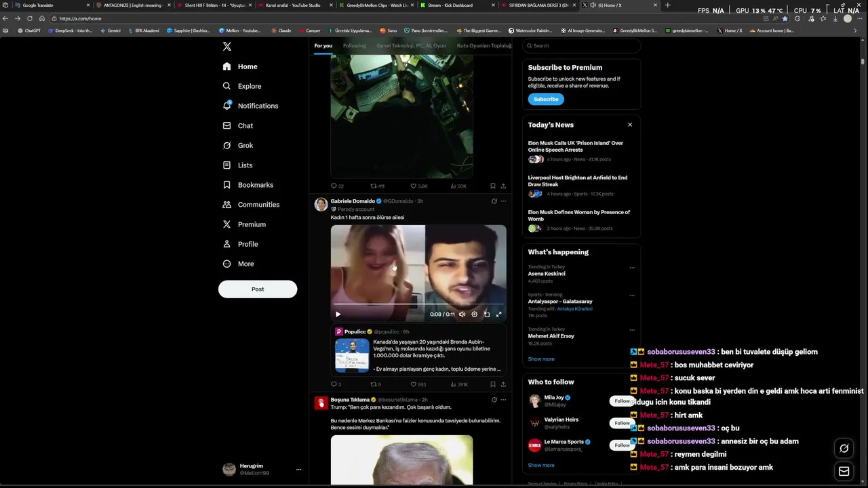Follow Le Marca Sports
868x488 pixels.
[621, 445]
